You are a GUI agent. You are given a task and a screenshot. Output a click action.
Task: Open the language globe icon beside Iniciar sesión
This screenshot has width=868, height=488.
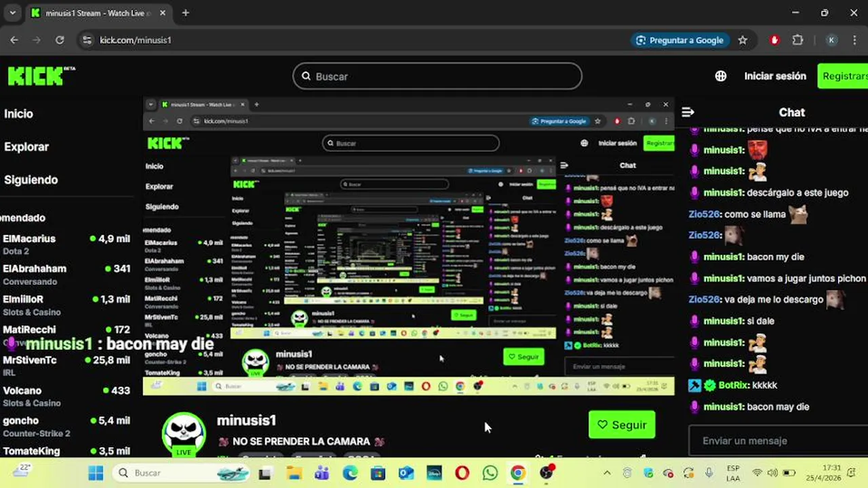721,76
